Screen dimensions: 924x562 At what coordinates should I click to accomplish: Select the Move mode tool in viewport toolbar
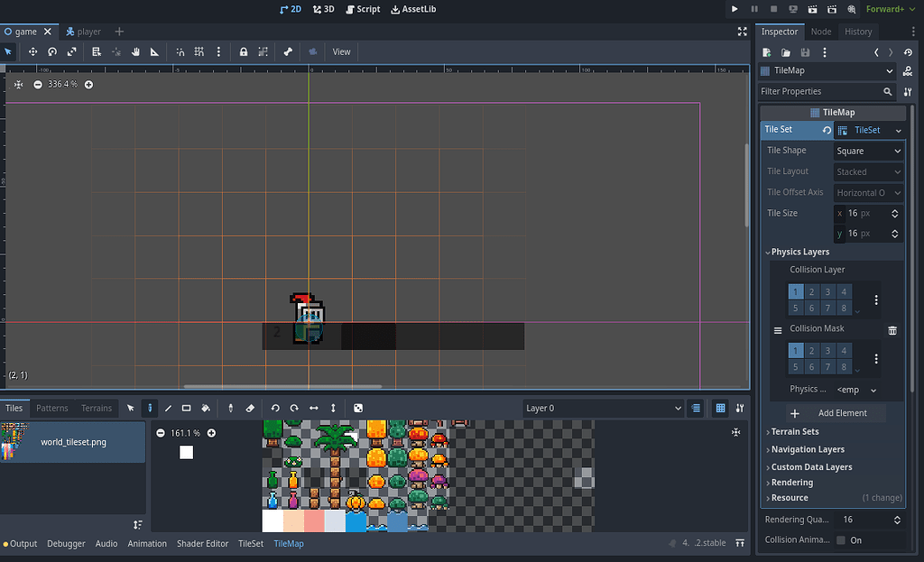click(x=33, y=51)
